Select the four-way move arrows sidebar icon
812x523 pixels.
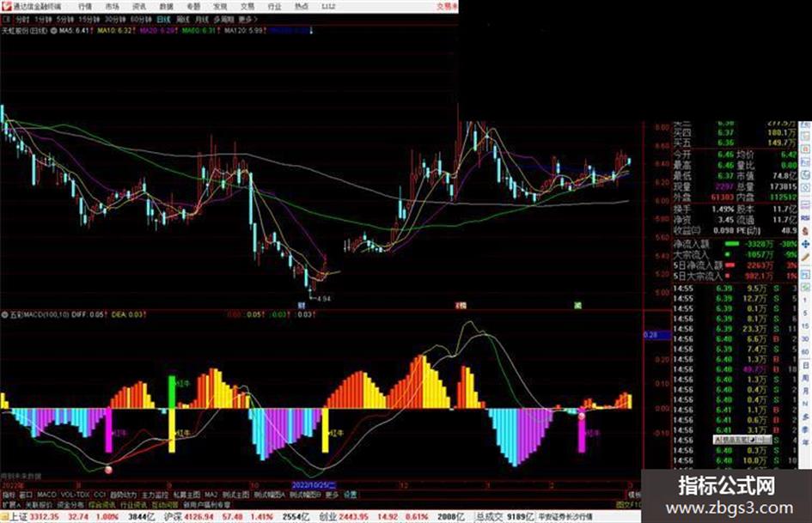[805, 244]
